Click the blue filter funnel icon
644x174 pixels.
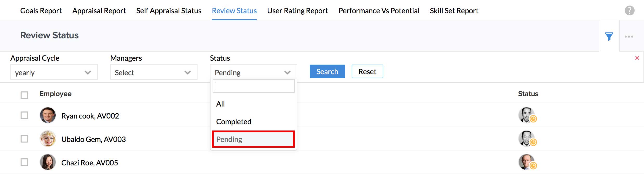pyautogui.click(x=609, y=36)
